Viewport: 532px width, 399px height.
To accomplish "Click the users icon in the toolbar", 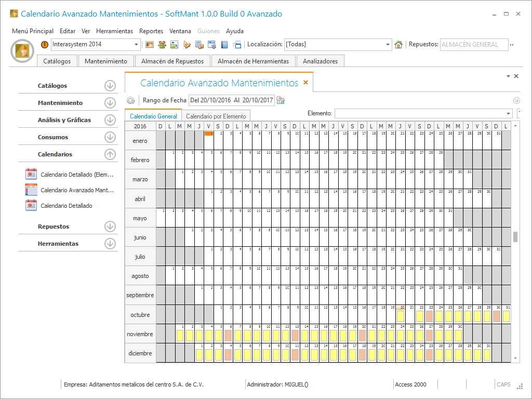I will click(x=162, y=45).
